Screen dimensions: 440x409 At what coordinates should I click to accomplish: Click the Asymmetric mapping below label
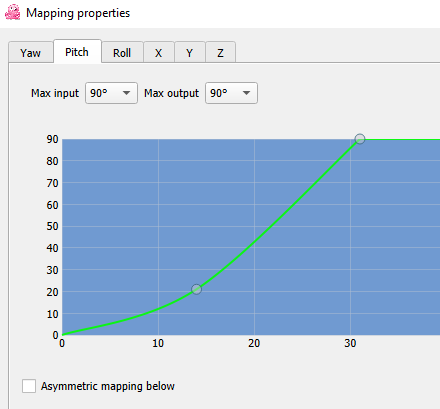pos(108,386)
